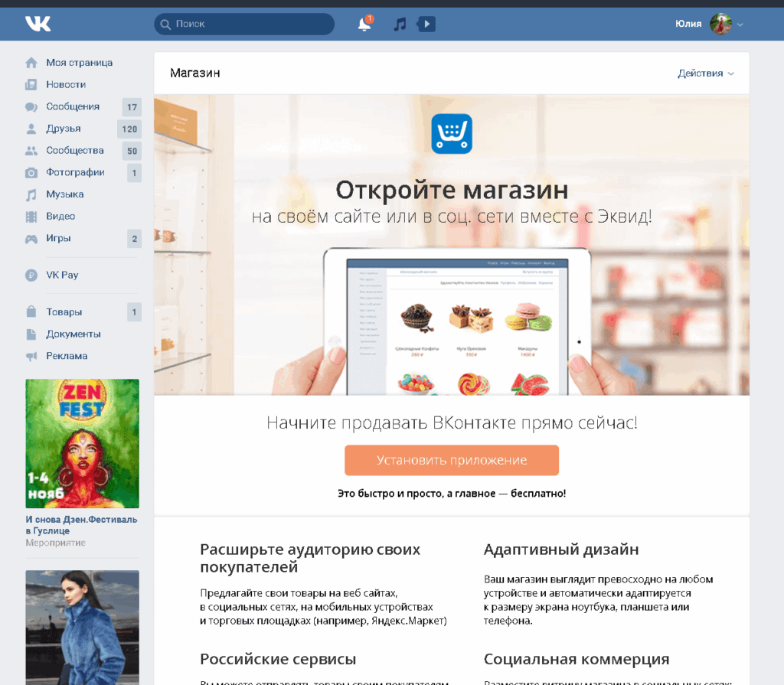Open the music player in top bar
The width and height of the screenshot is (784, 685).
(x=398, y=24)
